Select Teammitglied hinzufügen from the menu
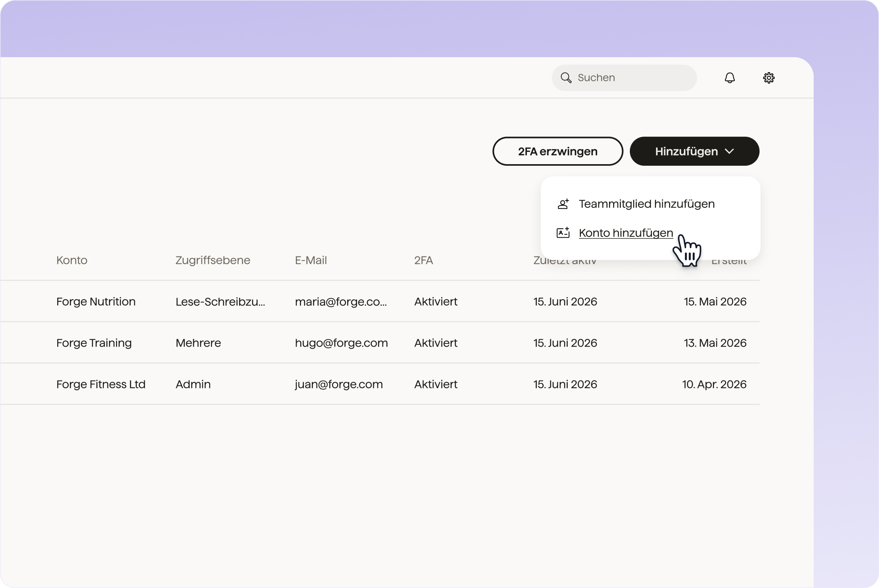This screenshot has width=879, height=588. point(646,204)
